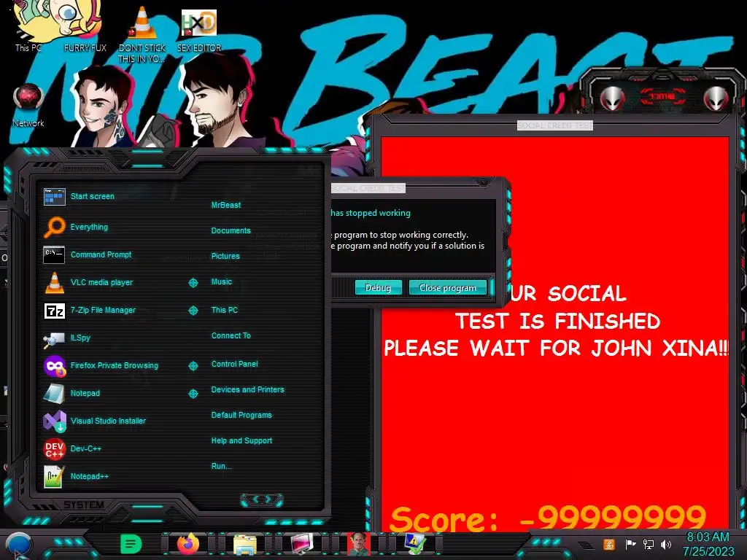Click the Java update tray icon
747x560 pixels.
click(609, 544)
